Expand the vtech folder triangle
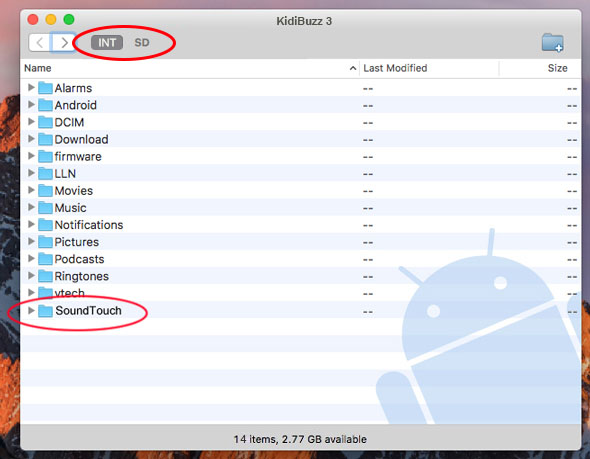Viewport: 590px width, 459px height. [31, 293]
